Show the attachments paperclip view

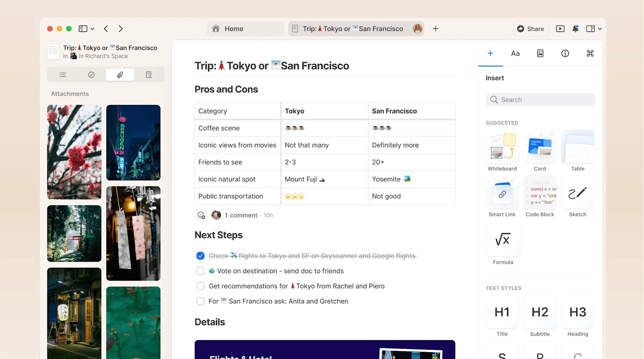(120, 75)
